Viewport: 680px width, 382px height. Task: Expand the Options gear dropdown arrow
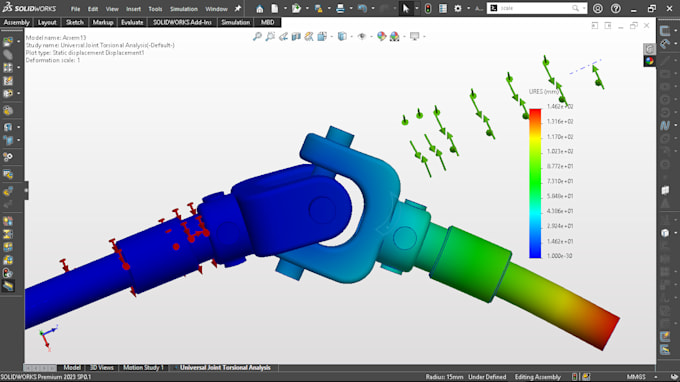point(468,9)
